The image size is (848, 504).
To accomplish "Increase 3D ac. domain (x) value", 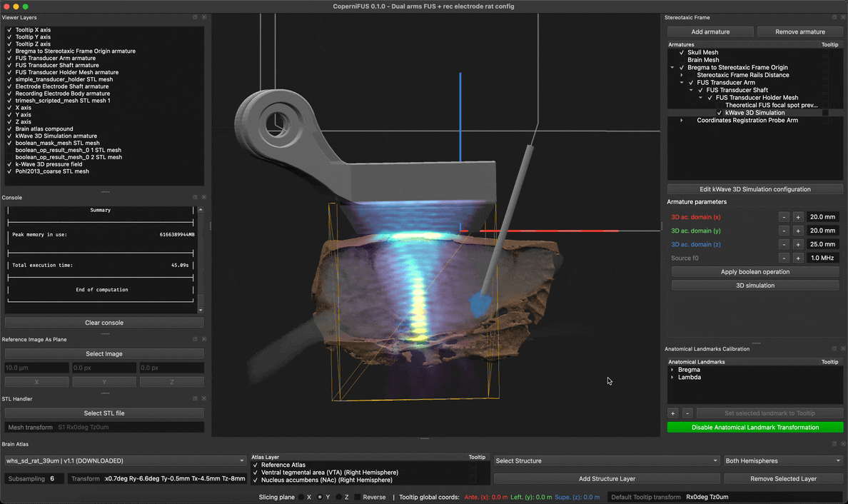I will point(798,217).
